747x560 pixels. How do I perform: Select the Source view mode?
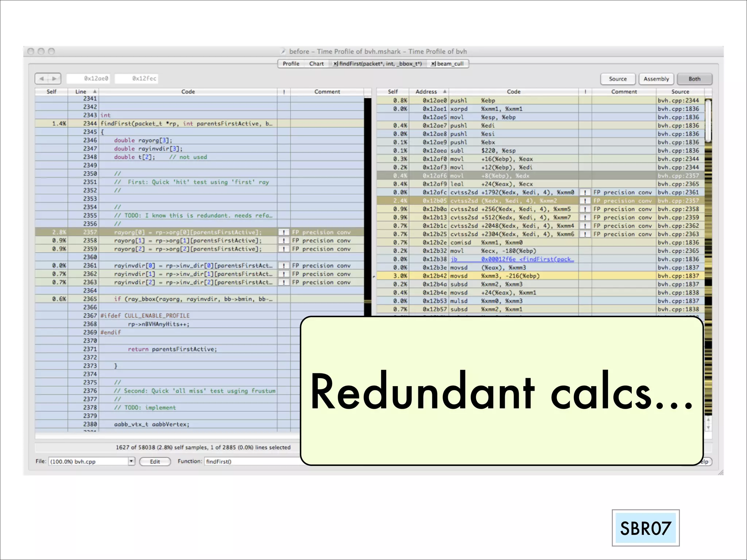coord(618,79)
